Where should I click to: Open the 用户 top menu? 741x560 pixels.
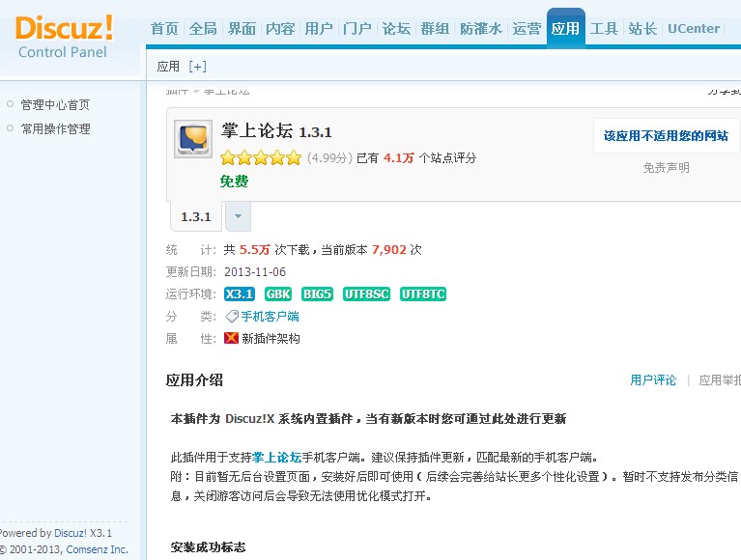[x=319, y=29]
